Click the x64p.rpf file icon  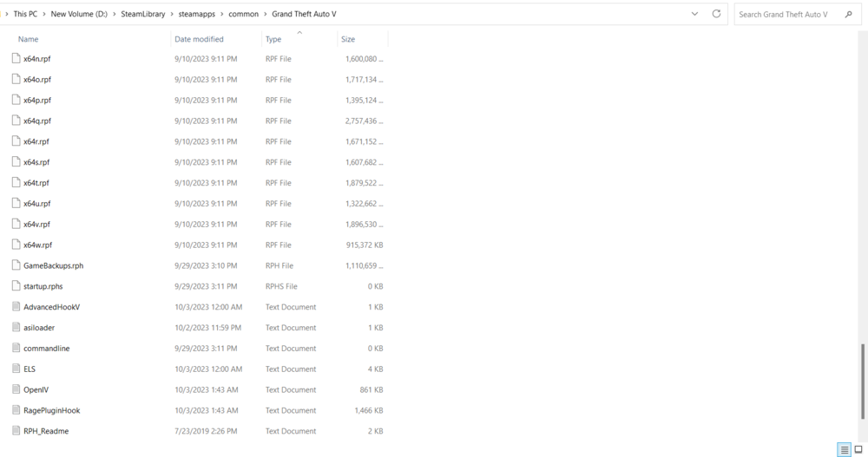click(16, 100)
